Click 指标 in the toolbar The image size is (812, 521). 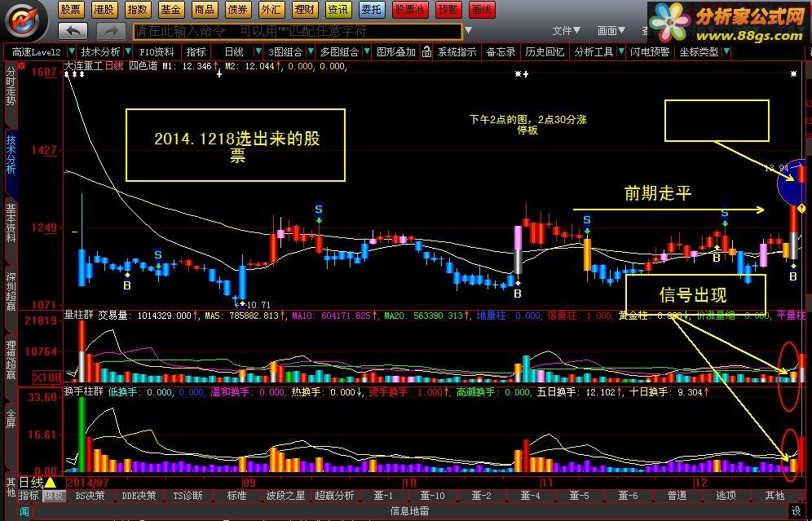click(196, 52)
